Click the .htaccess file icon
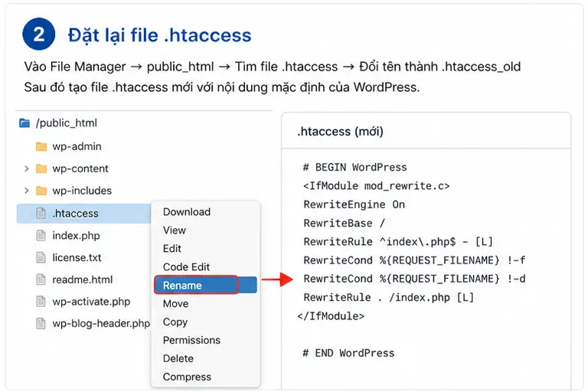 (41, 213)
